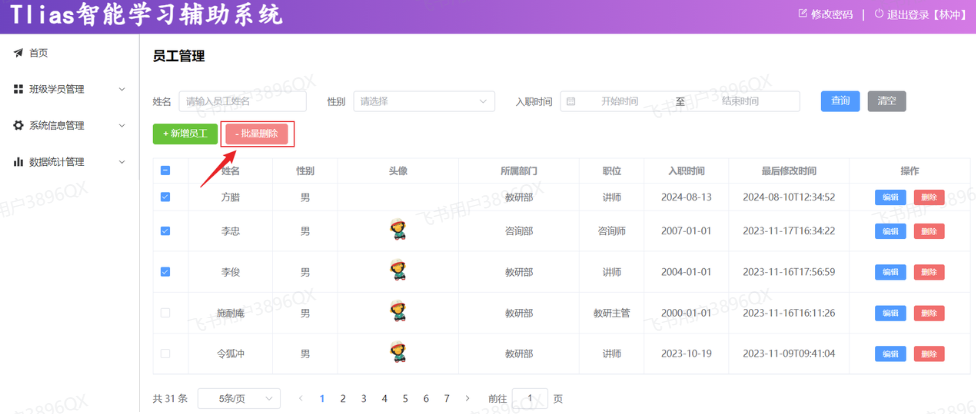Screen dimensions: 976x414
Task: Click the 入职时间 column header
Action: (687, 171)
